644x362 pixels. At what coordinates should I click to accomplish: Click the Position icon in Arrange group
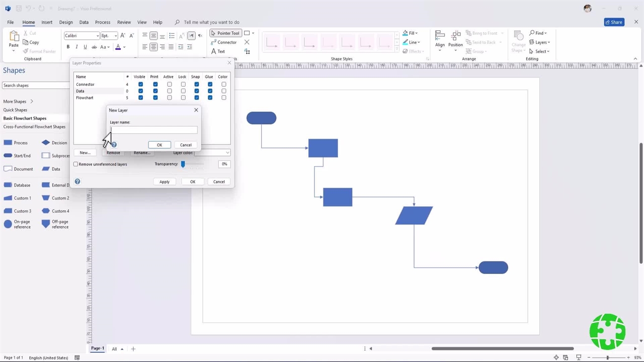click(x=455, y=38)
